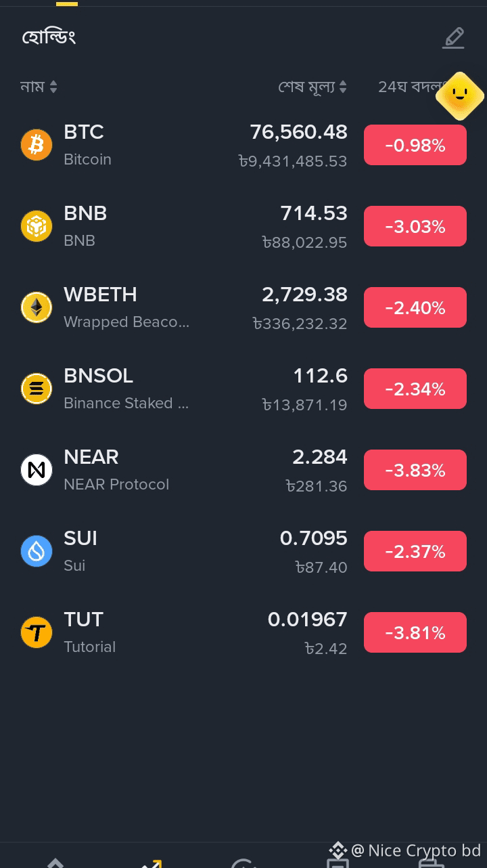Tap the edit pencil icon beside হোল্ডিং
Screen dimensions: 487x868
pos(454,38)
